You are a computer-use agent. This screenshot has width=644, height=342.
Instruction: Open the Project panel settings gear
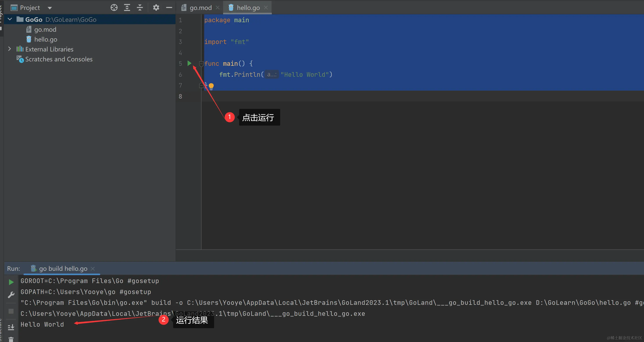[156, 7]
